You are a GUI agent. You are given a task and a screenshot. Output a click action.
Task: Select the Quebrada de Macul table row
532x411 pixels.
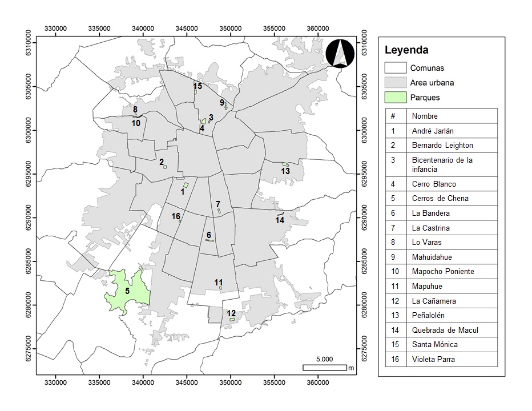tap(441, 330)
